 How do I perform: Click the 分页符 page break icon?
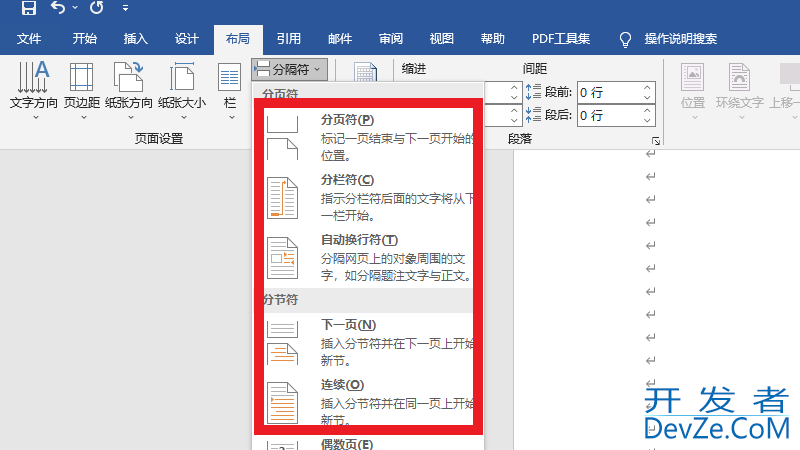pyautogui.click(x=282, y=138)
